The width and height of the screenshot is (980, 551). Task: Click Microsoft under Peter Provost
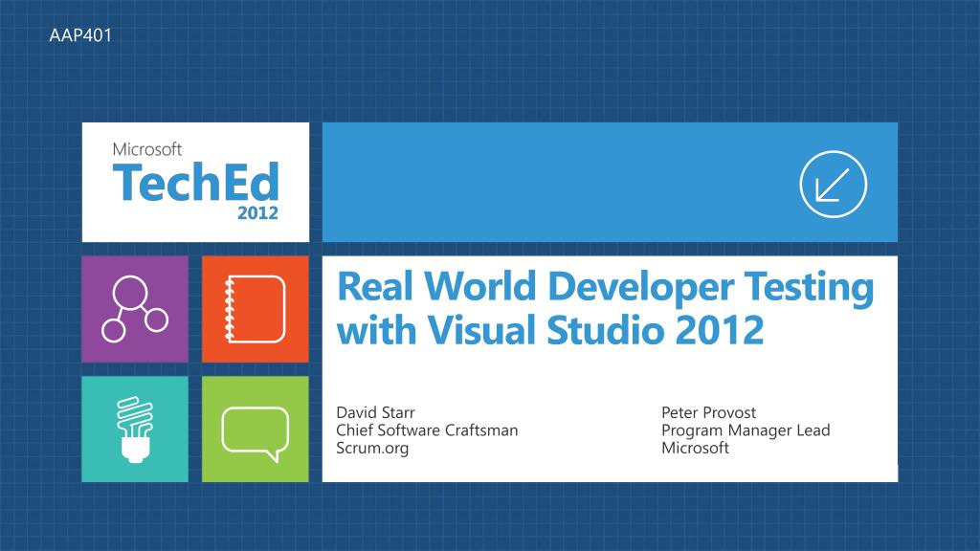click(x=695, y=448)
